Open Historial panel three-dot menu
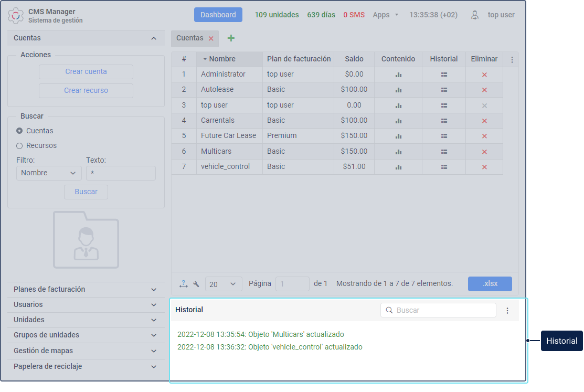 [507, 310]
